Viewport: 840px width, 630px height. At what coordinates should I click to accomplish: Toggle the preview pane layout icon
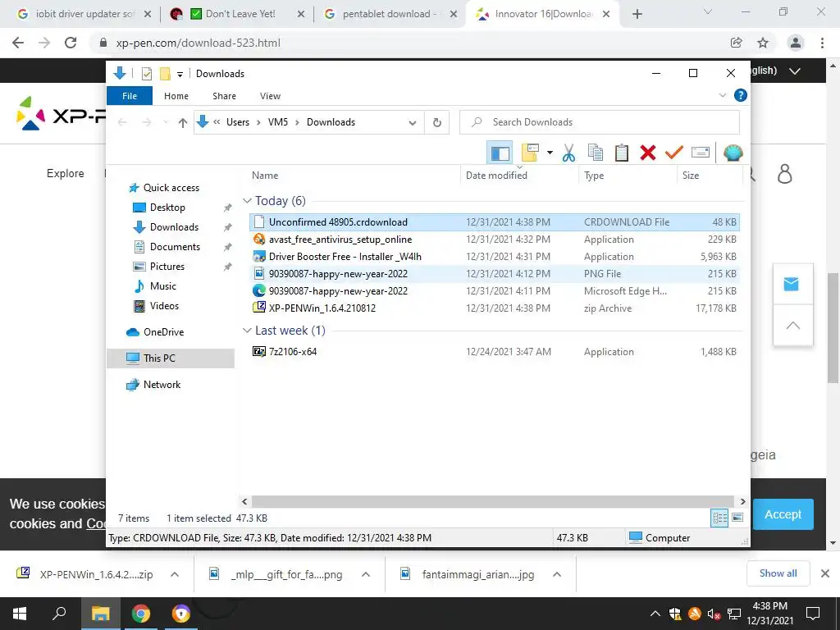click(500, 153)
